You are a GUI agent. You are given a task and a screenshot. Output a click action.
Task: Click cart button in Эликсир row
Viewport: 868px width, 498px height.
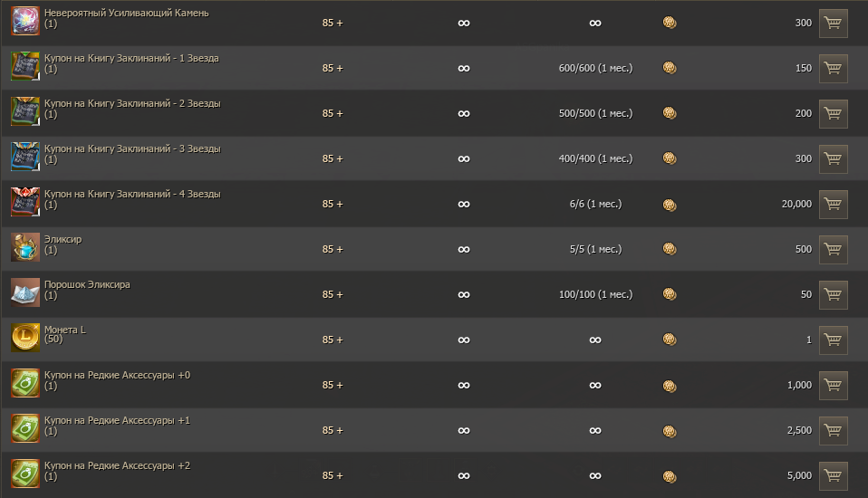point(833,250)
